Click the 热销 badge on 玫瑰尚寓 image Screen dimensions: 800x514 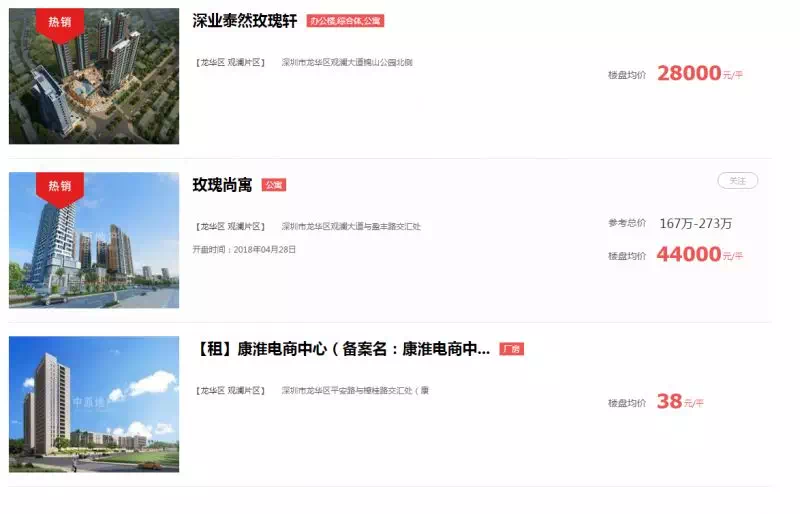[x=60, y=188]
